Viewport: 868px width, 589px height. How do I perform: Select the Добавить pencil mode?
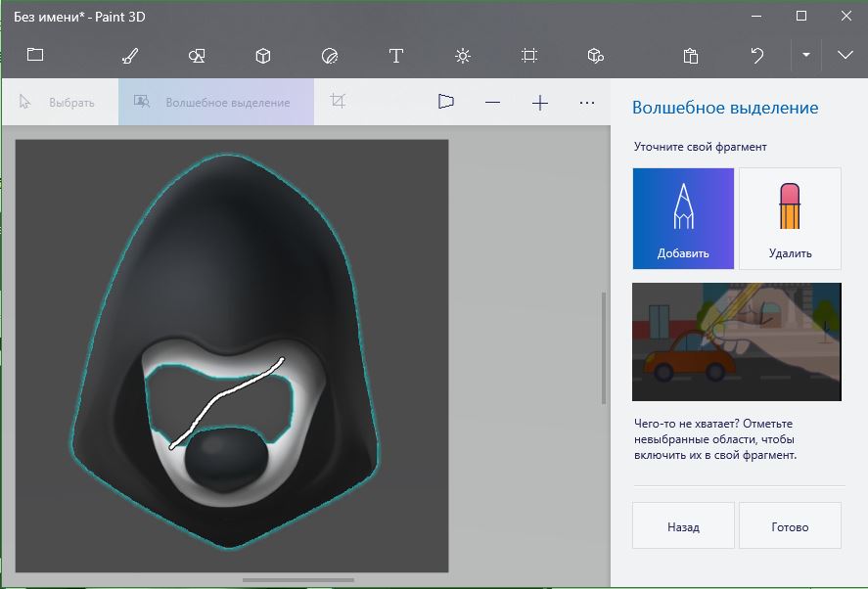[683, 218]
